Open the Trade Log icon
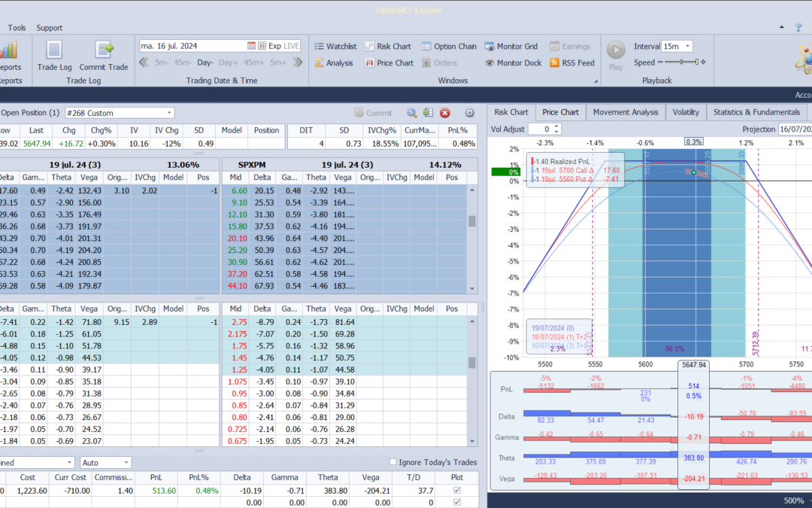 click(x=54, y=51)
